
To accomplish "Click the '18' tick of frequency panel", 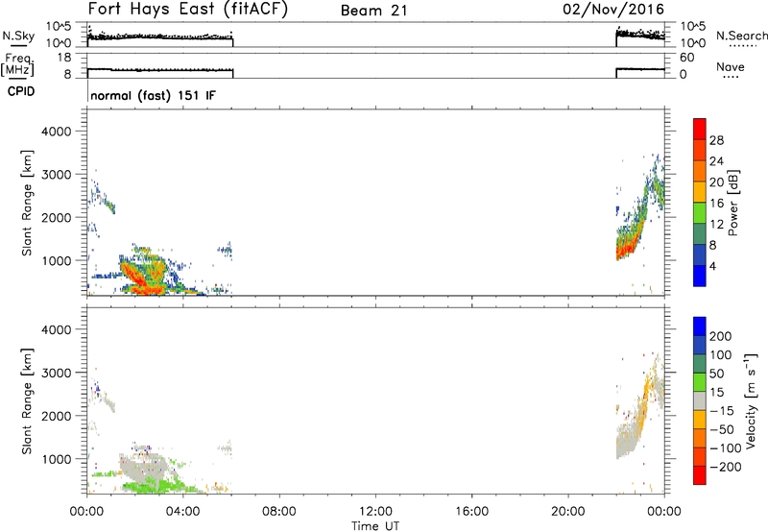I will pos(64,58).
